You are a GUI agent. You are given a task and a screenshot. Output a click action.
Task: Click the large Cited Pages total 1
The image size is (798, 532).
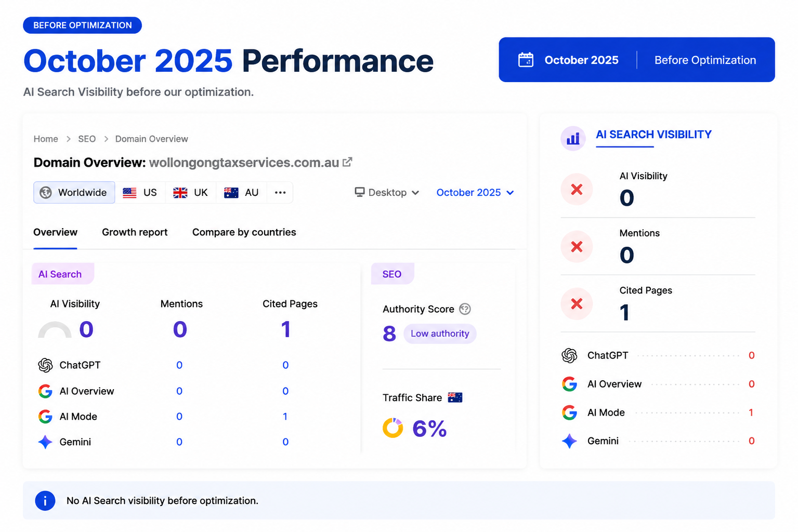pos(285,329)
